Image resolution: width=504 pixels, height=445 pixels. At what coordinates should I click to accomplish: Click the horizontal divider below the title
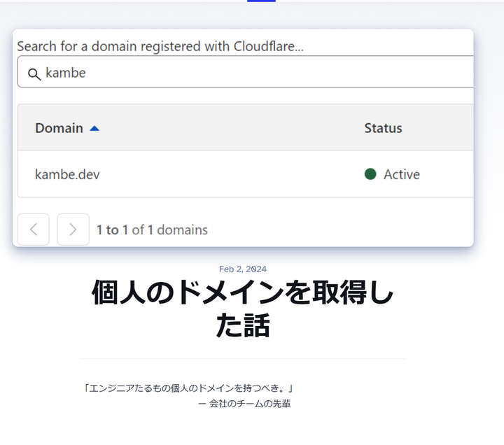pyautogui.click(x=243, y=359)
